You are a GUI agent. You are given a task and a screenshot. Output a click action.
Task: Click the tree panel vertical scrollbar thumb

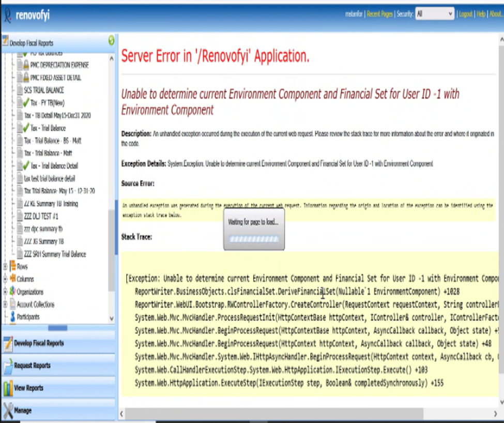[111, 250]
